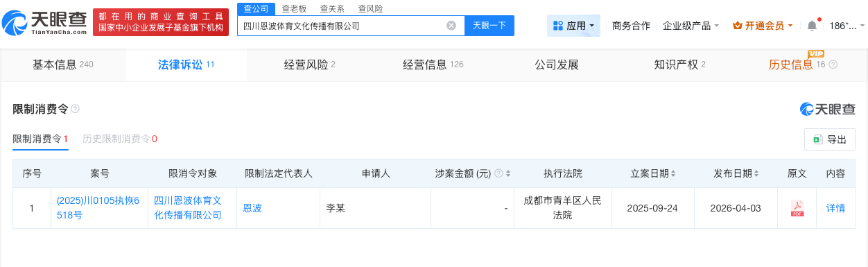Click help icon in 涉案金额 column header
The height and width of the screenshot is (267, 868).
pyautogui.click(x=498, y=173)
